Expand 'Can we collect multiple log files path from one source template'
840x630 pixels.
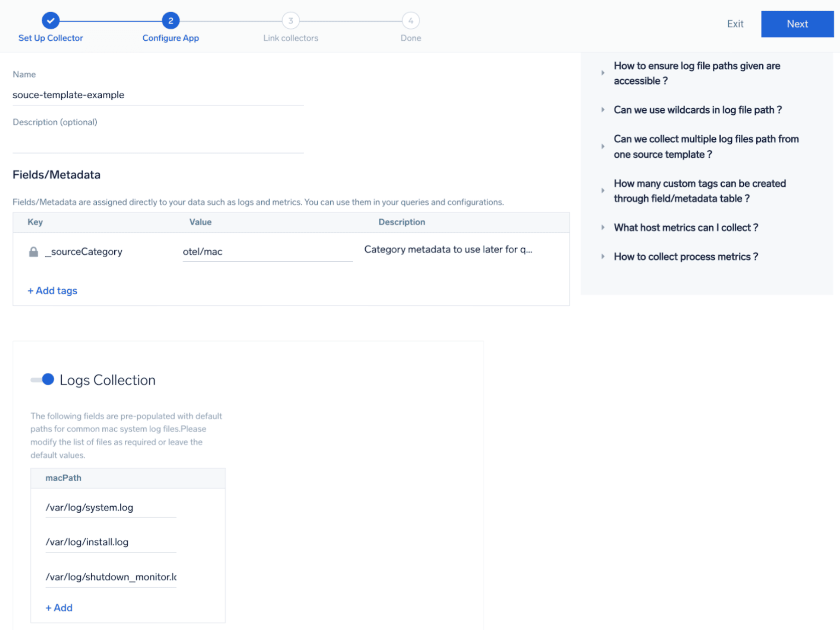click(x=603, y=146)
